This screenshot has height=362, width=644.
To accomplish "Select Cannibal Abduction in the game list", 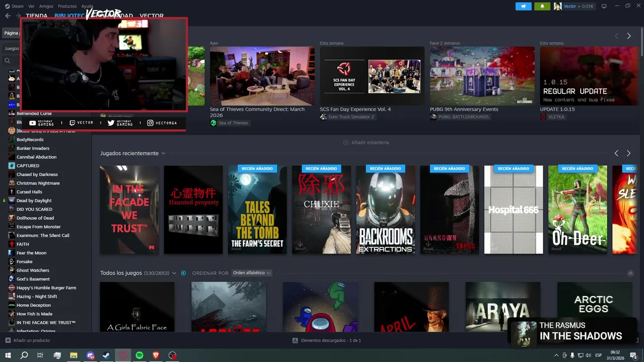I will (36, 157).
